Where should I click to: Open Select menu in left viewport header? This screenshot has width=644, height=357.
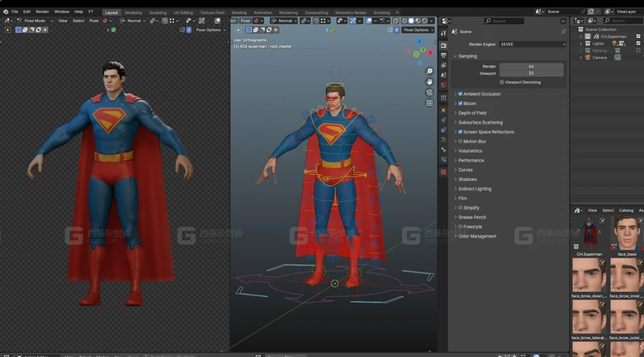79,21
